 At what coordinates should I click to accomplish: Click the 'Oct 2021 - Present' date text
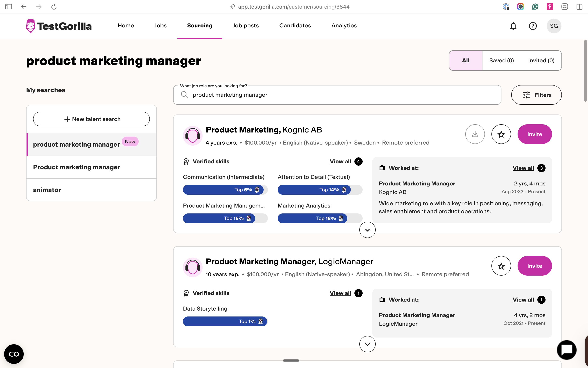pos(524,323)
